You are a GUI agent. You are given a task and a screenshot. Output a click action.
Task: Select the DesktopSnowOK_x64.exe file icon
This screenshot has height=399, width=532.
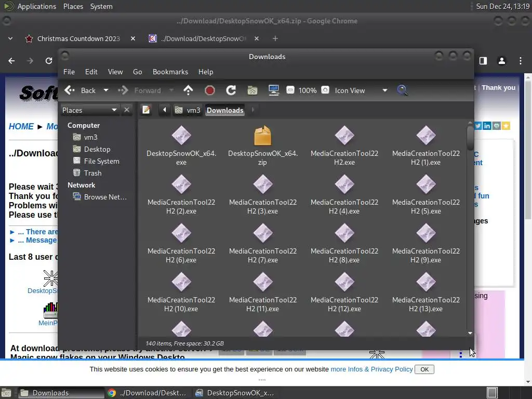point(181,136)
